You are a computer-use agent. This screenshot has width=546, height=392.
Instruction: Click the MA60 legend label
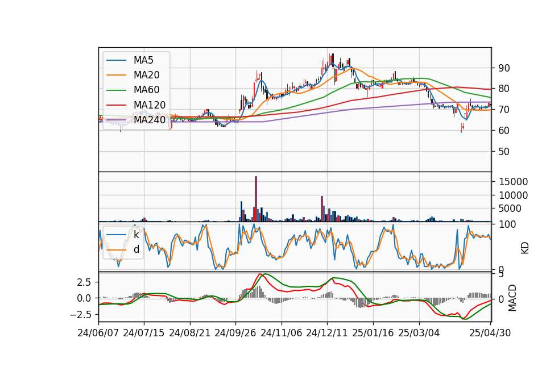pyautogui.click(x=146, y=90)
